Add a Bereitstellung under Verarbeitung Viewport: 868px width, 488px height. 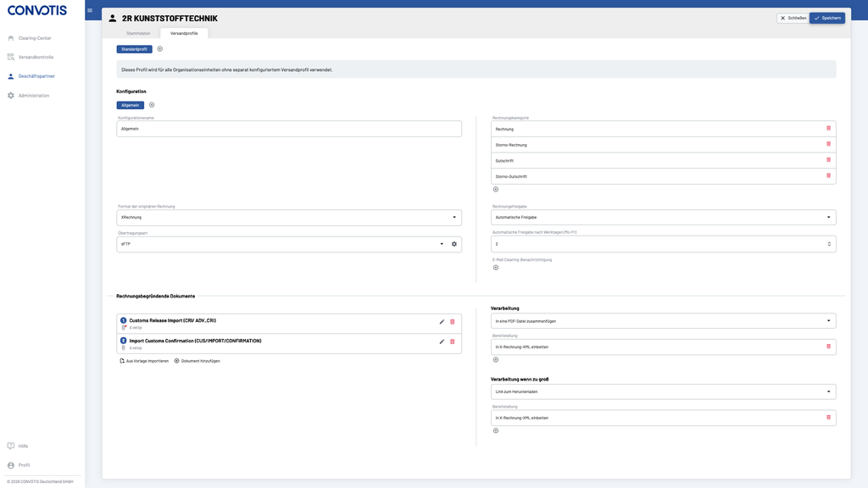pos(496,360)
